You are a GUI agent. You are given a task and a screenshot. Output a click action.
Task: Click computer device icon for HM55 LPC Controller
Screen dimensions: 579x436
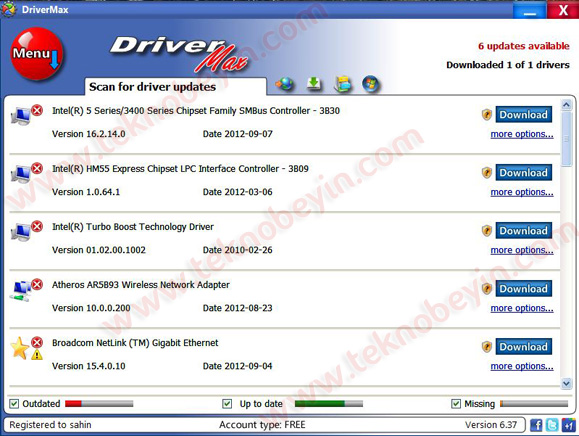(21, 175)
